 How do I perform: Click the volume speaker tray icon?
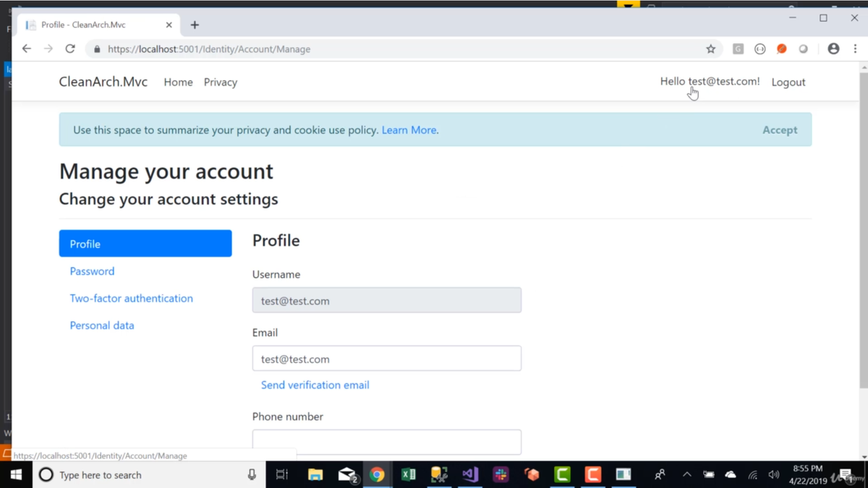[x=774, y=475]
